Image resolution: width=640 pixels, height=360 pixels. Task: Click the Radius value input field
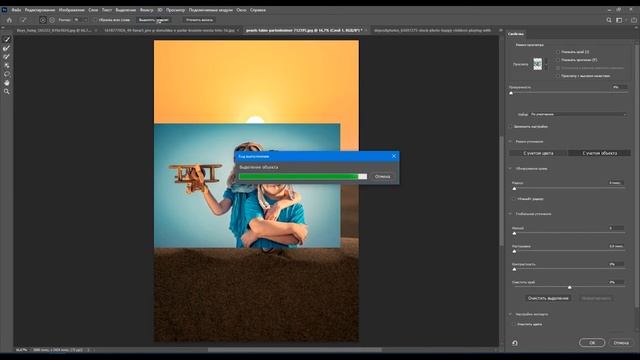[x=616, y=183]
